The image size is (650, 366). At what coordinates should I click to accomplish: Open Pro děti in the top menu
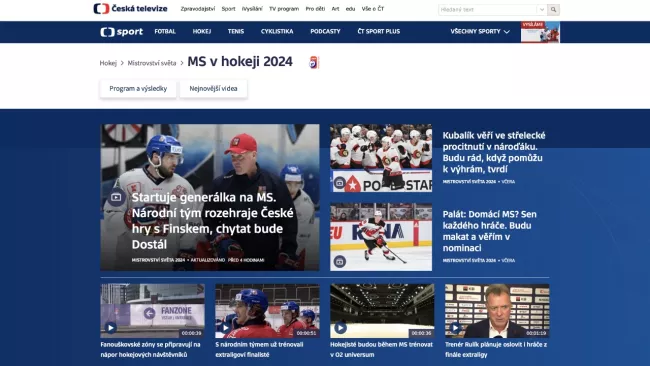point(315,9)
